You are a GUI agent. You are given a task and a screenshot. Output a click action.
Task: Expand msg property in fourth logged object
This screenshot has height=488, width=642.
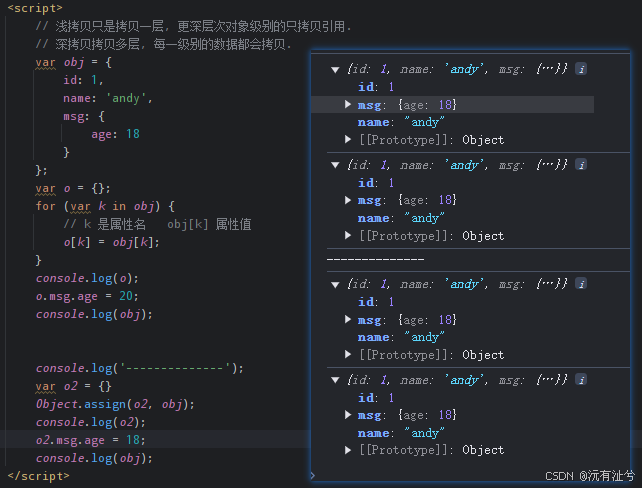348,415
